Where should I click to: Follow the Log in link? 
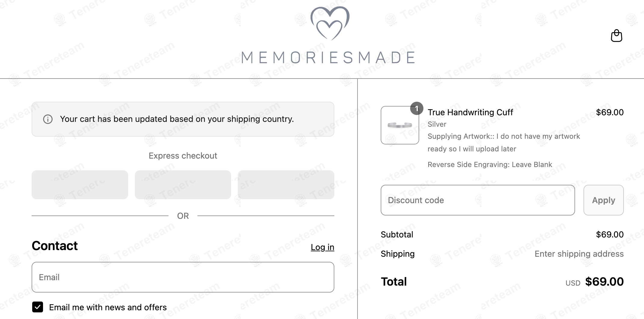click(322, 247)
